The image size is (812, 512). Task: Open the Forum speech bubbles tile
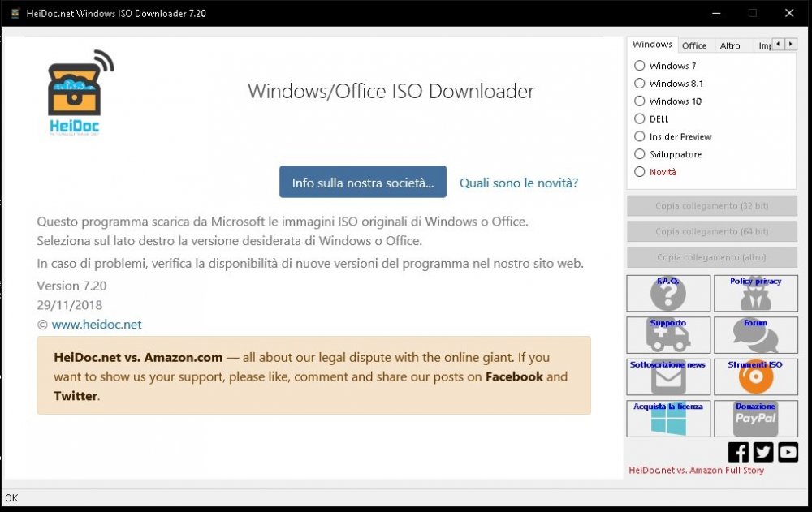pyautogui.click(x=755, y=335)
